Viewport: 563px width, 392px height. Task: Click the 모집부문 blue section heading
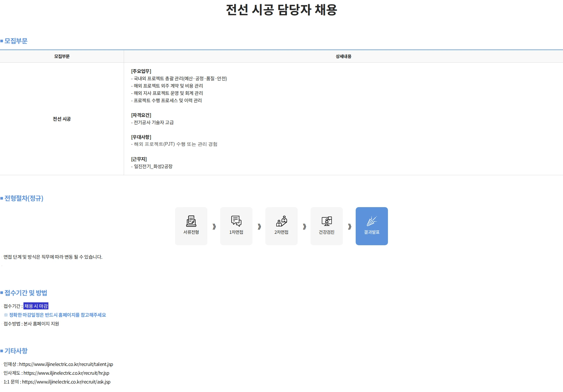(x=16, y=41)
